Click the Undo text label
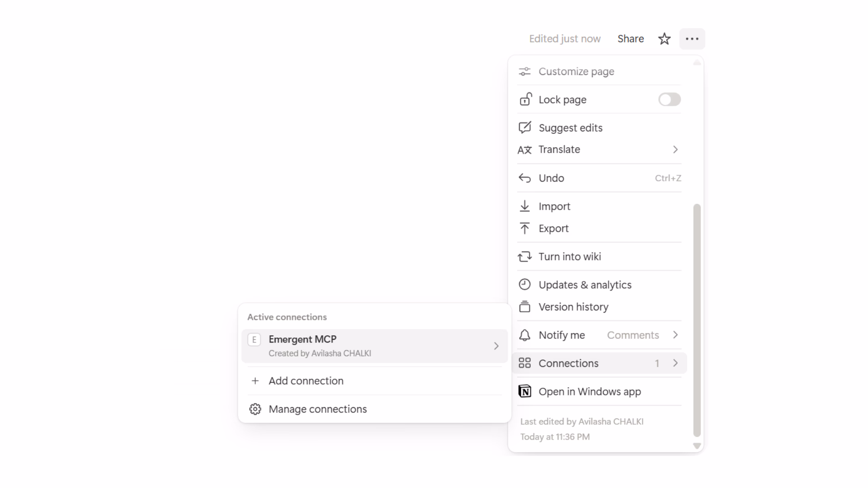This screenshot has width=868, height=488. click(x=551, y=178)
